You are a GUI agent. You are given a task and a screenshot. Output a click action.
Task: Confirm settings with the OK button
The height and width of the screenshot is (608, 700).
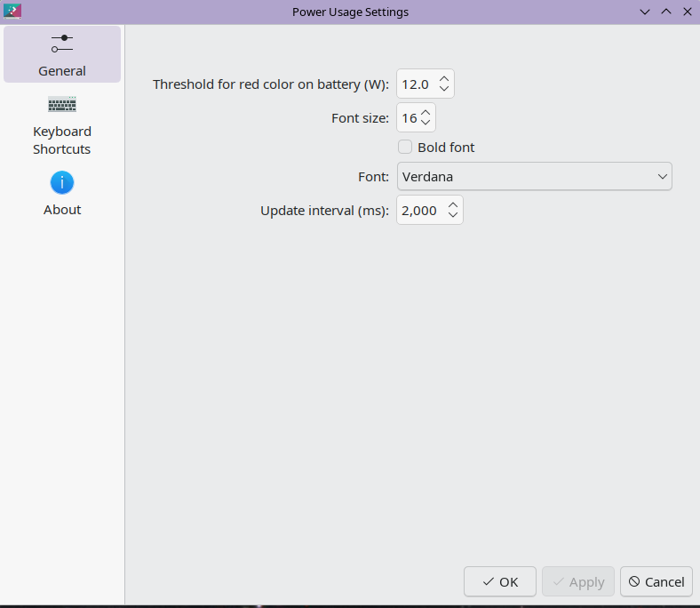coord(500,581)
